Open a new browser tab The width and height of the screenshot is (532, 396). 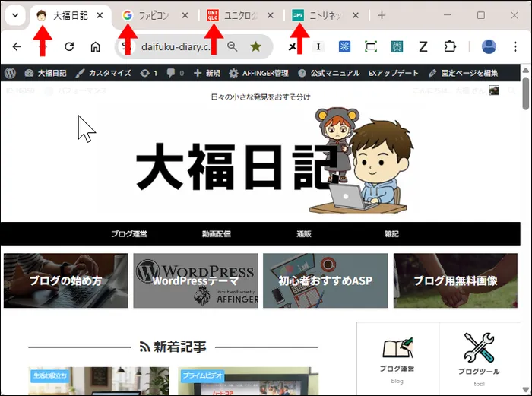[x=382, y=16]
